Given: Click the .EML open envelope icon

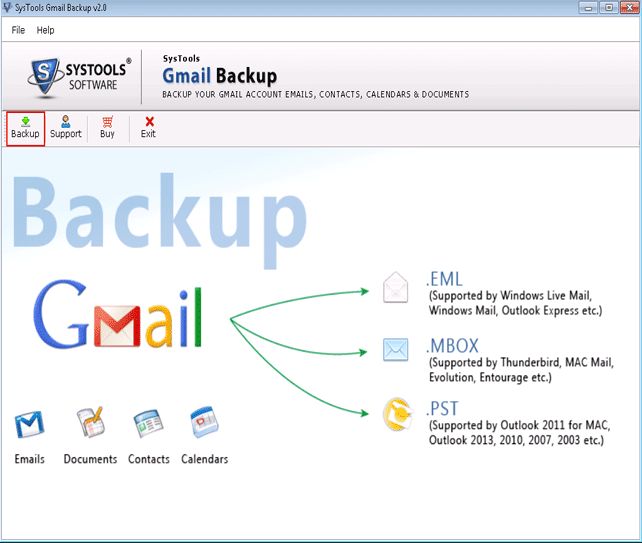Looking at the screenshot, I should 396,287.
